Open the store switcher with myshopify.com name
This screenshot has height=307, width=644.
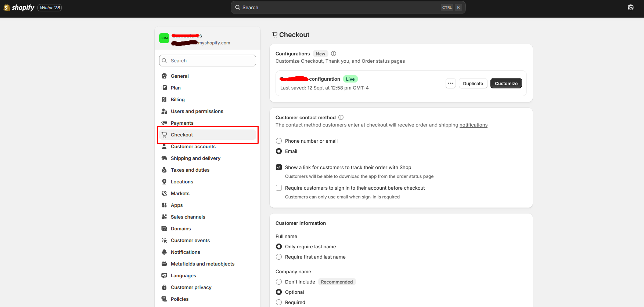click(208, 39)
